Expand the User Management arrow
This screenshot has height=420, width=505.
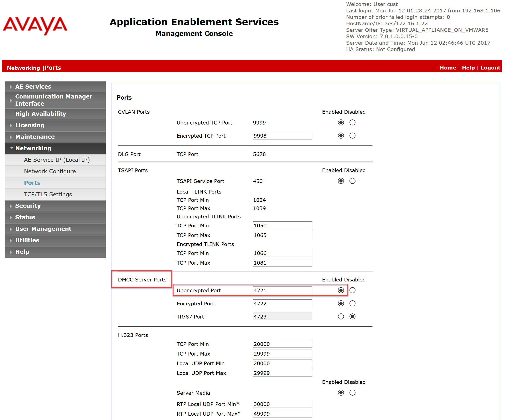[x=11, y=229]
